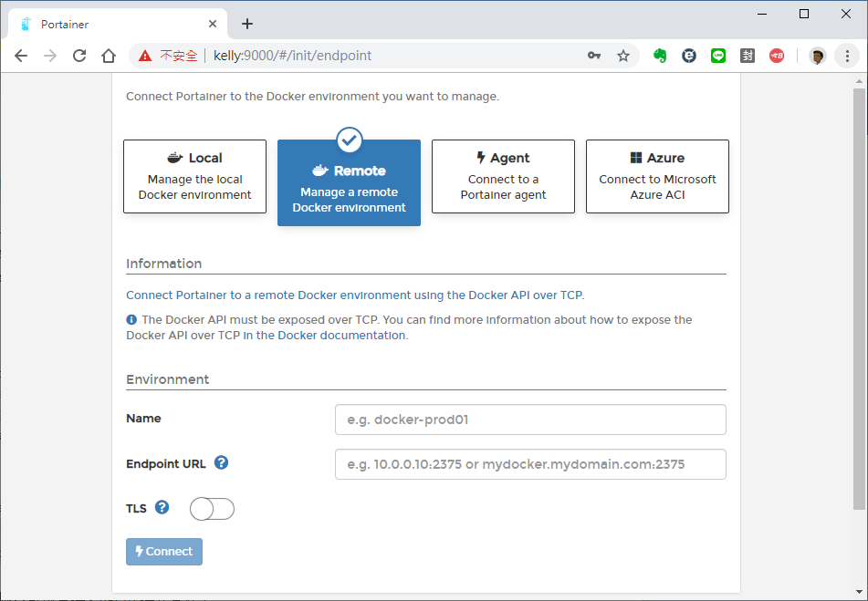The image size is (868, 601).
Task: Show TLS help tooltip icon
Action: 162,507
